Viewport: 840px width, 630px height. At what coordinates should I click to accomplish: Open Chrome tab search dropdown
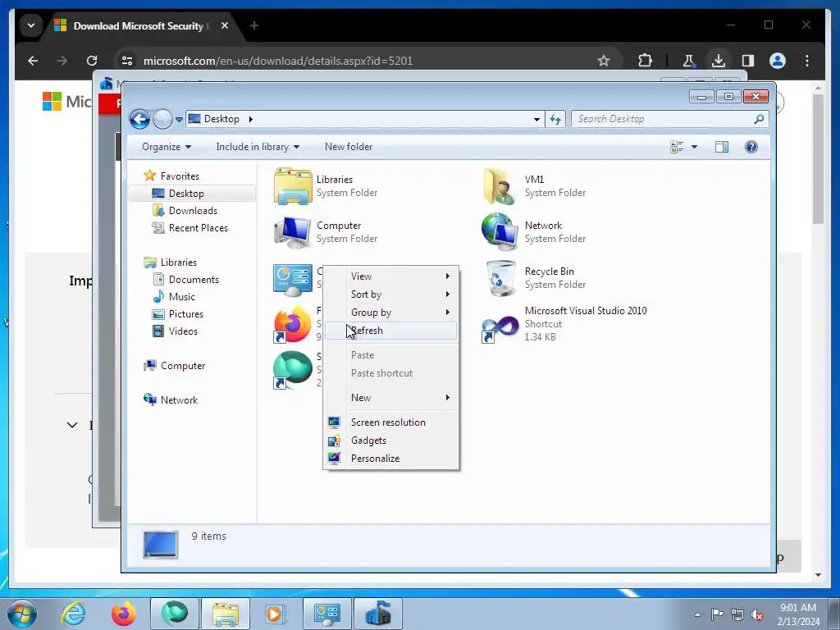click(31, 25)
